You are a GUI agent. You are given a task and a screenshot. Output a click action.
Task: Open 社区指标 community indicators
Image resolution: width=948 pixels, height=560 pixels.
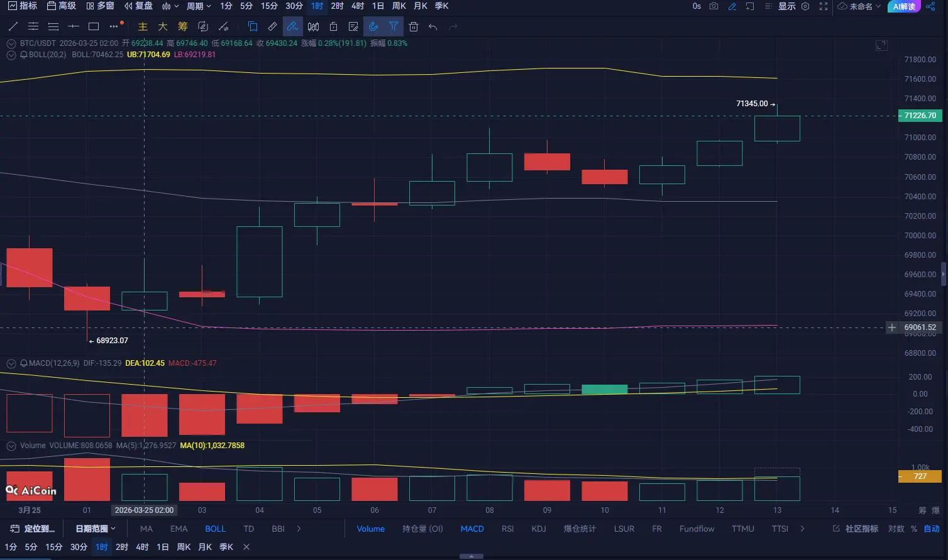coord(856,529)
